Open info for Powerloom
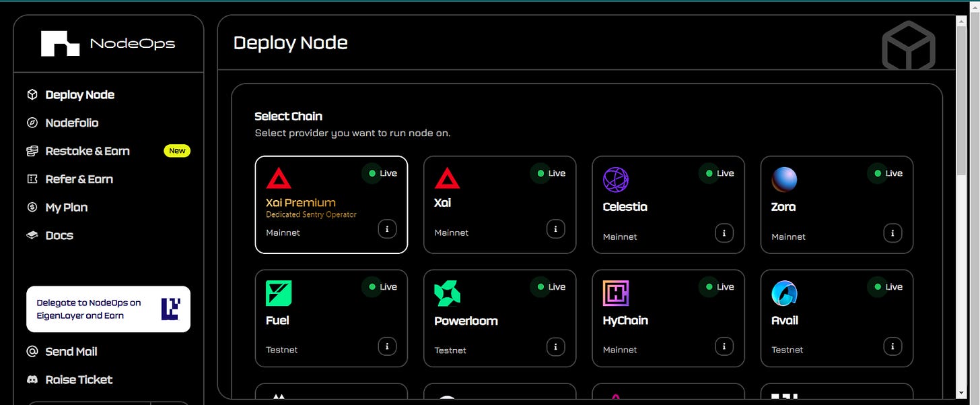 click(555, 346)
